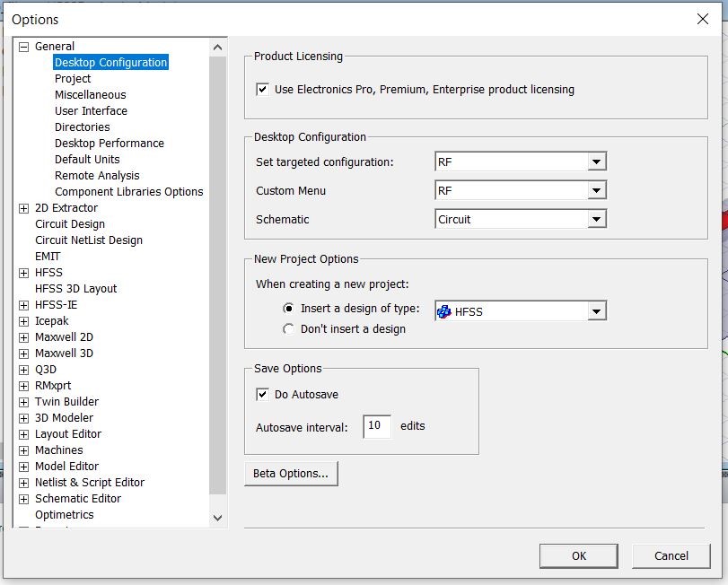Click the tree vertical scrollbar thumb
The image size is (728, 585).
coord(217,275)
